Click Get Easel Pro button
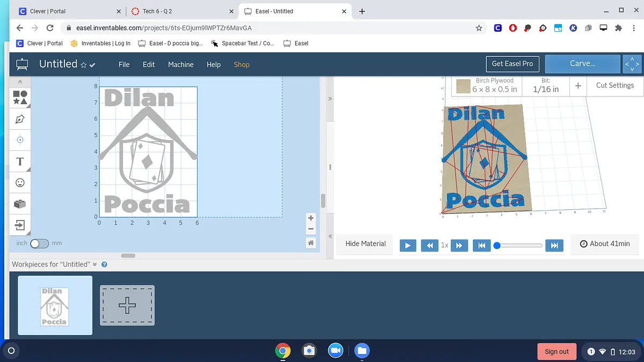This screenshot has height=362, width=644. pos(512,64)
